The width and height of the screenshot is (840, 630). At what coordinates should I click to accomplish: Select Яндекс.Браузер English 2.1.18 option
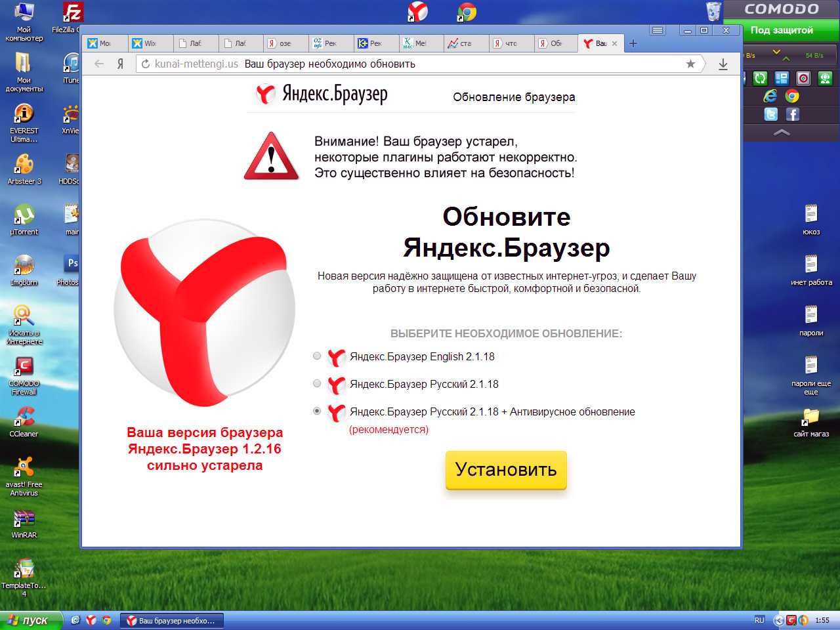(x=317, y=356)
